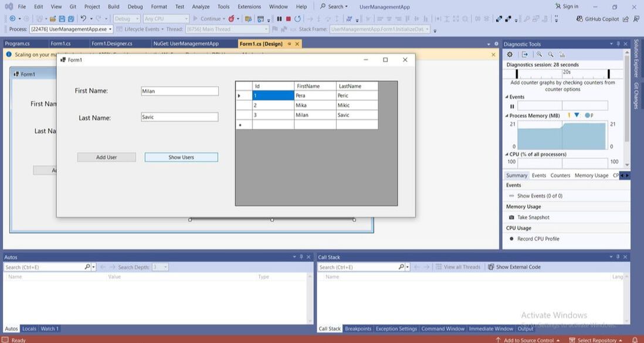The image size is (644, 343).
Task: Click the notifications bell in status bar
Action: pyautogui.click(x=635, y=339)
